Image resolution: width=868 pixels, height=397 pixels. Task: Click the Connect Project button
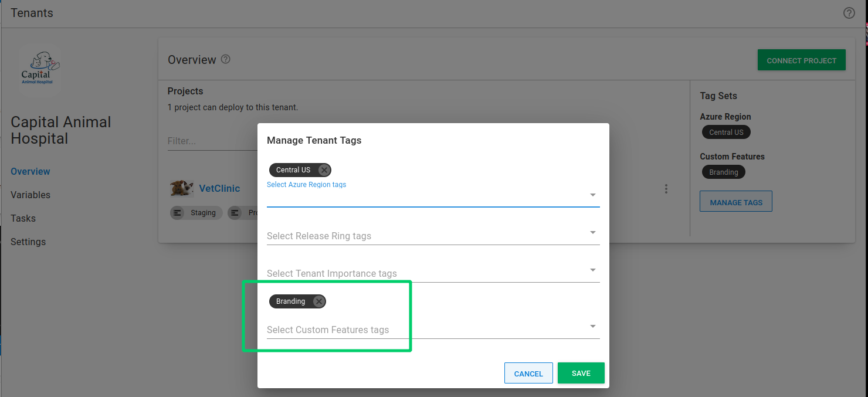tap(801, 60)
